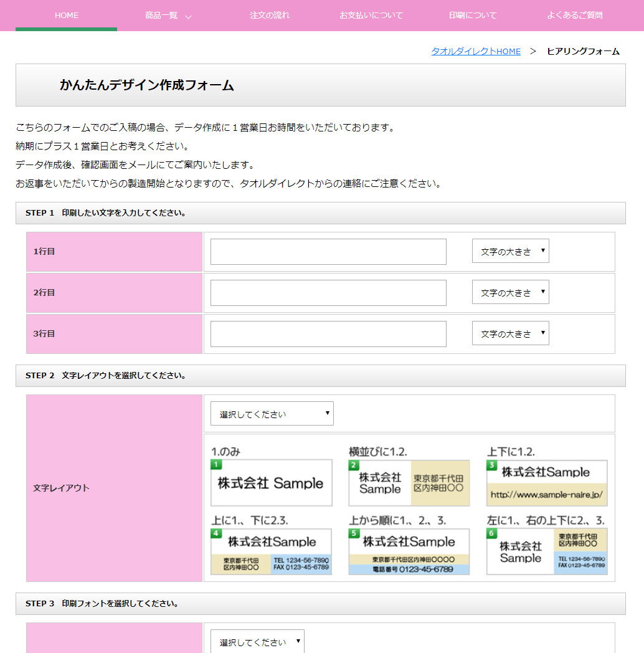Expand the 文字レイアウト selection dropdown
644x653 pixels.
point(272,414)
